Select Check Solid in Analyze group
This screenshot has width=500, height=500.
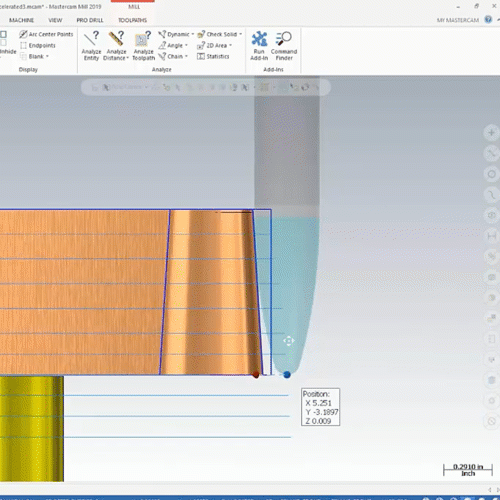[219, 34]
